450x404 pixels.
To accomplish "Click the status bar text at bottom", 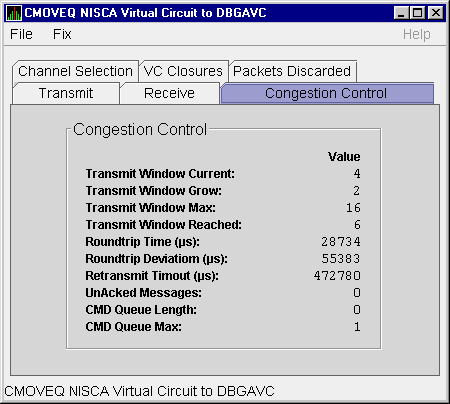I will coord(139,391).
